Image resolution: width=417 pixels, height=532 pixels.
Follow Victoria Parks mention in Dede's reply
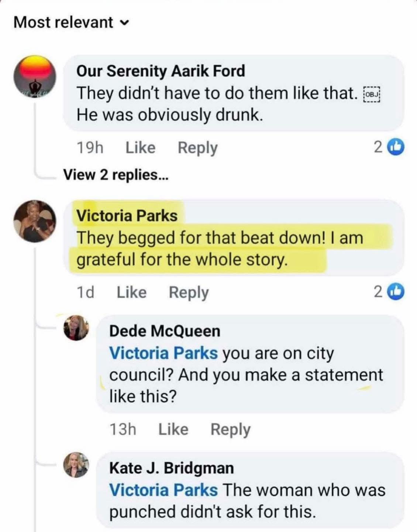(x=163, y=353)
